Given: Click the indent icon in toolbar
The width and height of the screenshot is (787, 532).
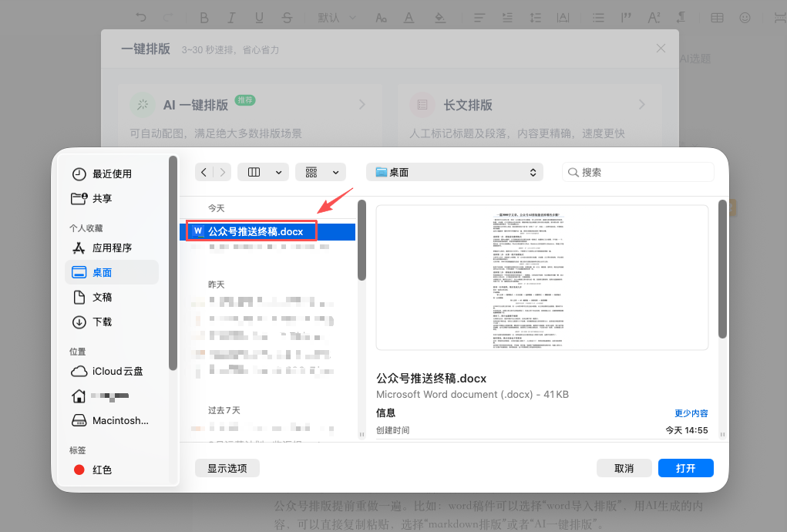Looking at the screenshot, I should [507, 18].
